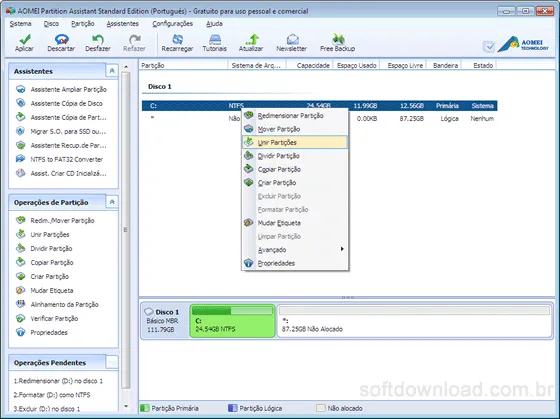Screen dimensions: 560x419
Task: Open the Ajuda menu
Action: pyautogui.click(x=214, y=24)
